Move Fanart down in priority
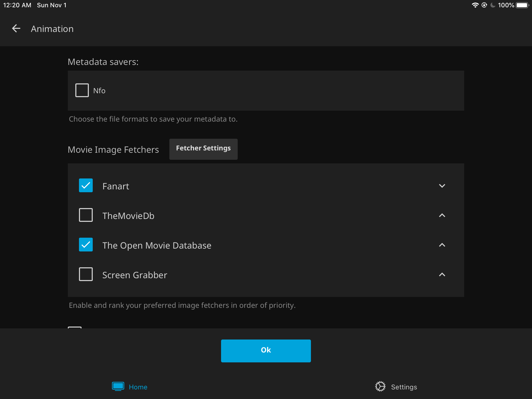The height and width of the screenshot is (399, 532). pyautogui.click(x=442, y=186)
